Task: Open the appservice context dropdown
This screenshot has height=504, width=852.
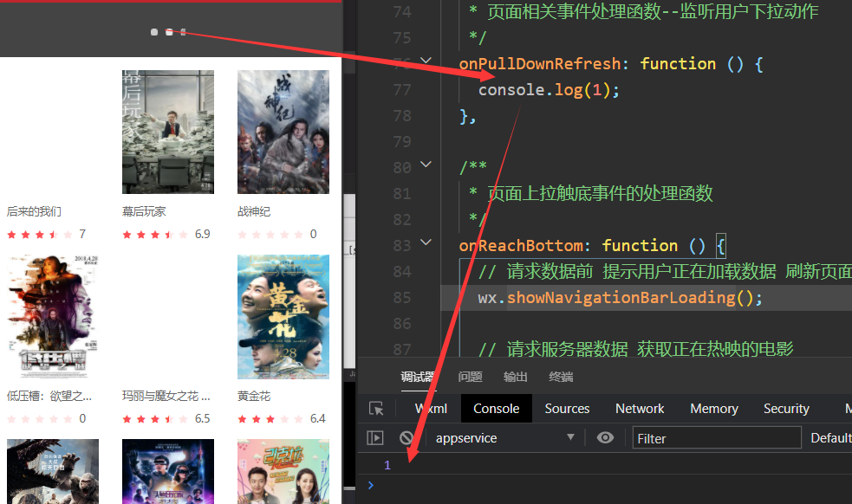Action: click(504, 437)
